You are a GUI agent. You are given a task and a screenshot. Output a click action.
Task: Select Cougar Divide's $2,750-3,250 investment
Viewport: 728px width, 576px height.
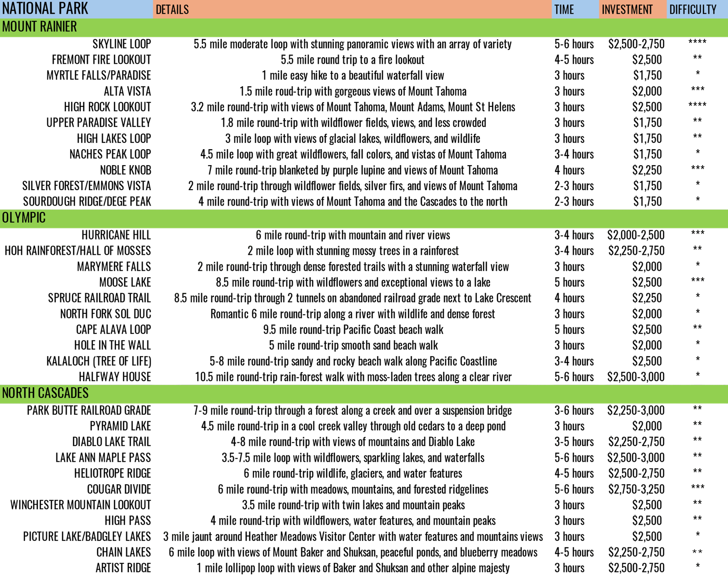click(636, 490)
